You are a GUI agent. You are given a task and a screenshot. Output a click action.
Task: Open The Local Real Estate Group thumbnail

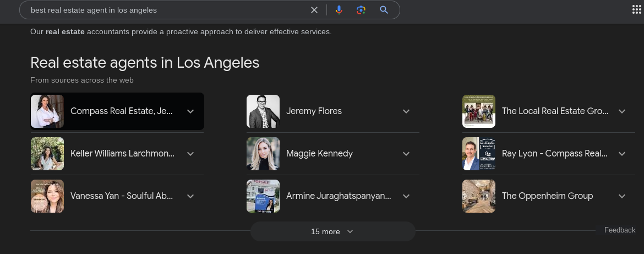point(479,111)
